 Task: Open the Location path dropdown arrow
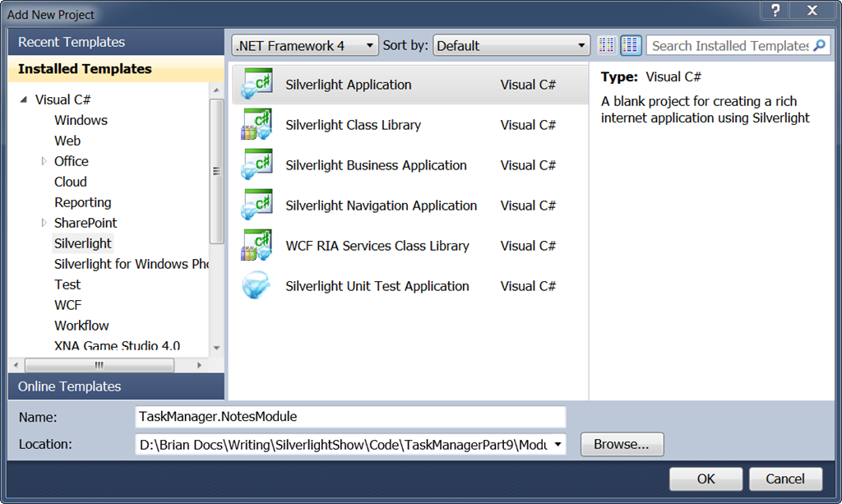558,445
